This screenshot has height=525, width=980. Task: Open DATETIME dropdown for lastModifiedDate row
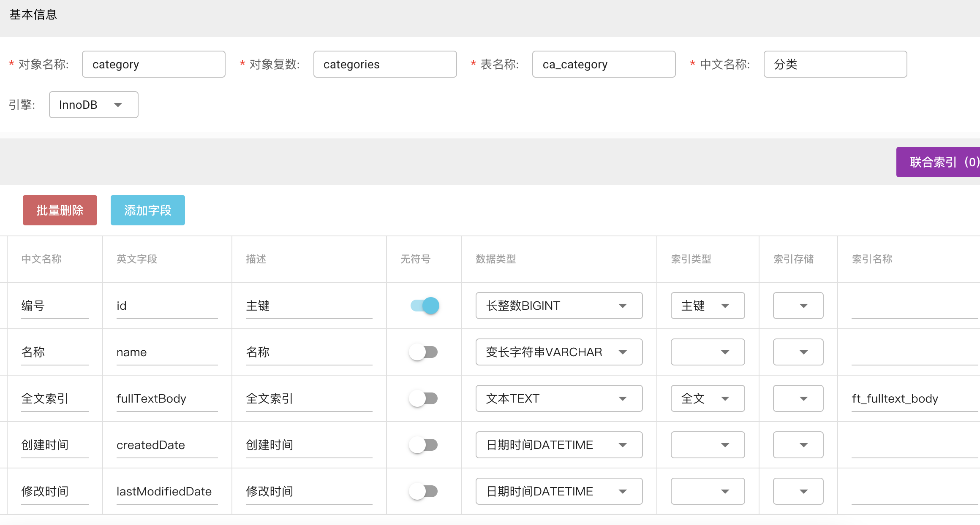coord(558,491)
